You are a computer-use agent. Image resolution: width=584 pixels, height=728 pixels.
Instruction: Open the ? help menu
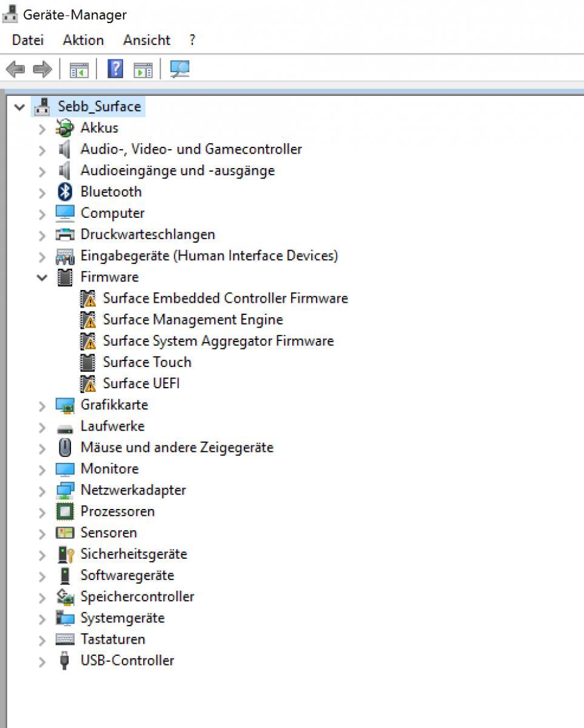click(x=192, y=40)
